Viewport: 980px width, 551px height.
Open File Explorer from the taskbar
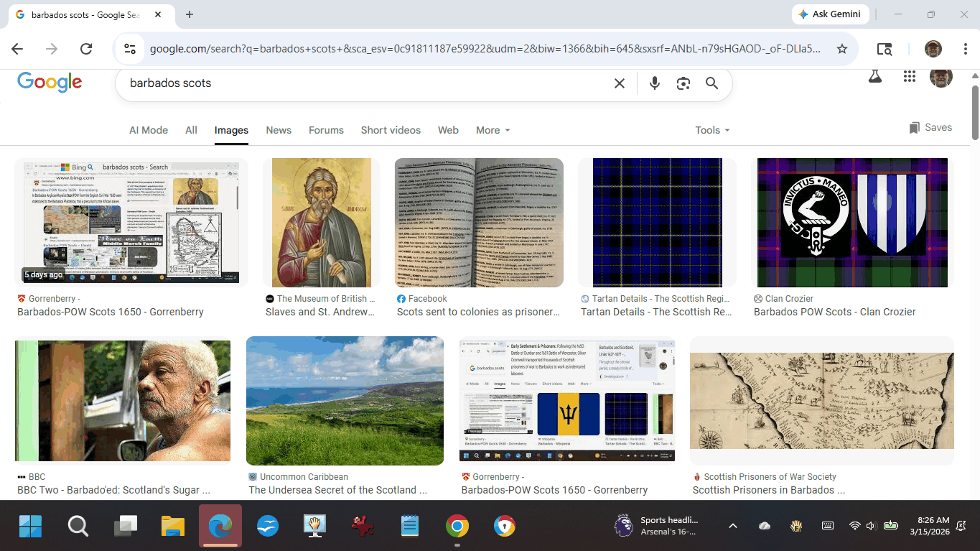click(173, 526)
